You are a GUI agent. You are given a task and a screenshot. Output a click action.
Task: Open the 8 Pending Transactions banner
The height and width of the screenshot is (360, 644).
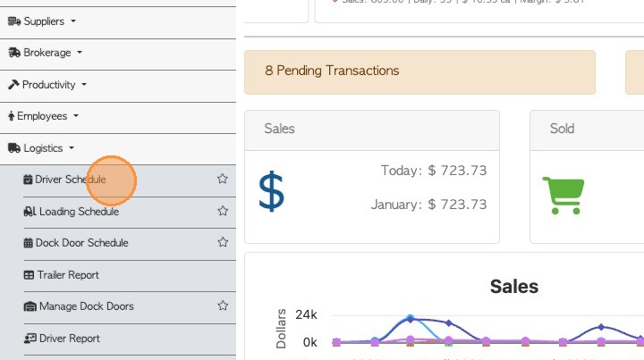pyautogui.click(x=332, y=71)
